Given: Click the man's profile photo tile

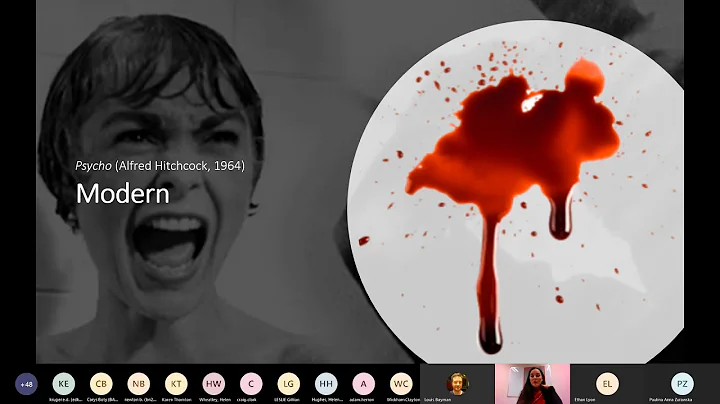Looking at the screenshot, I should (457, 384).
